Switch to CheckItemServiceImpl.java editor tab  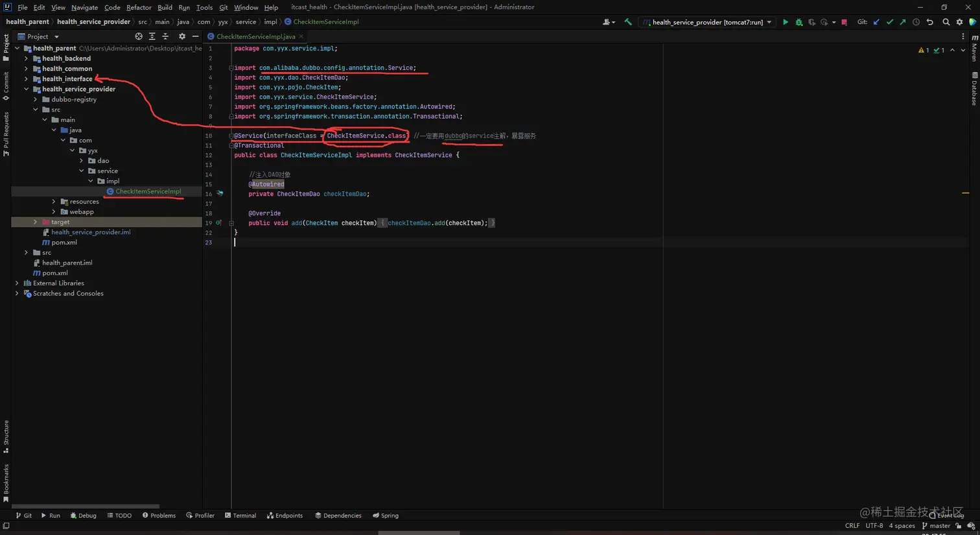tap(255, 36)
